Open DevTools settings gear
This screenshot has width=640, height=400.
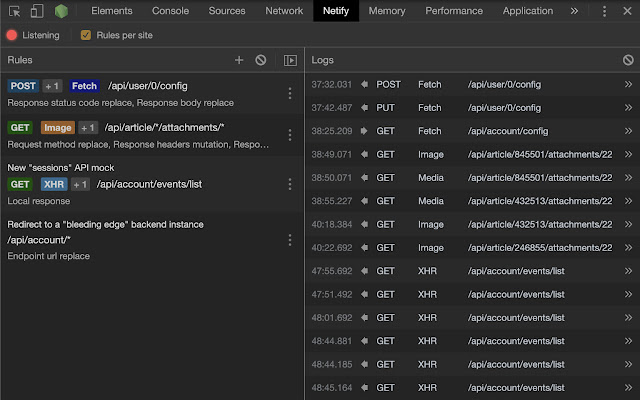[x=605, y=11]
